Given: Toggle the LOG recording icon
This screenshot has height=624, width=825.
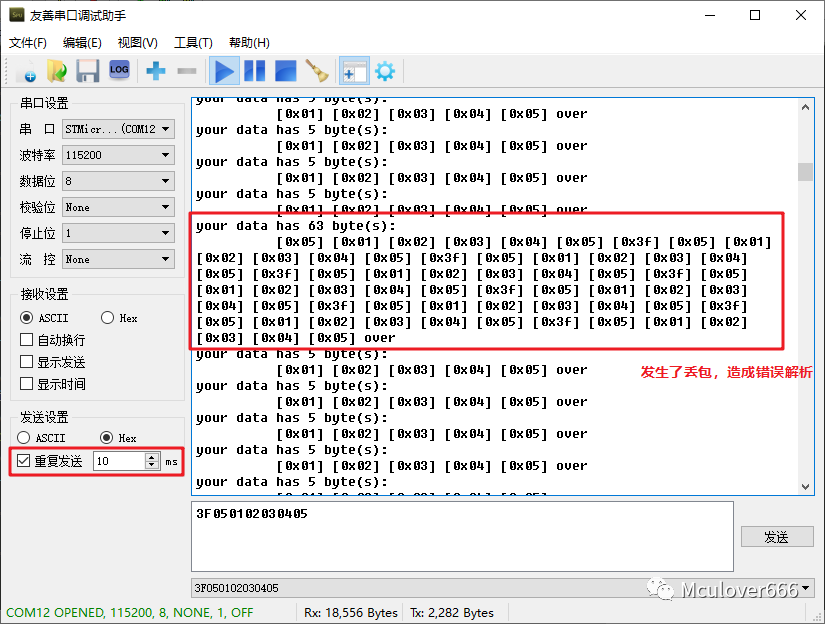Looking at the screenshot, I should point(119,70).
